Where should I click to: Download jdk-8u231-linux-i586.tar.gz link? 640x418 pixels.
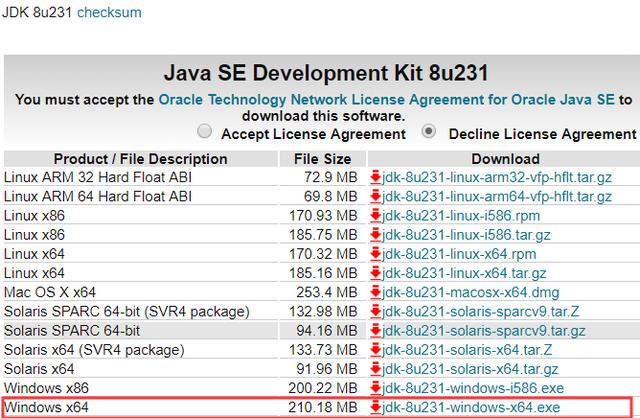click(x=466, y=235)
